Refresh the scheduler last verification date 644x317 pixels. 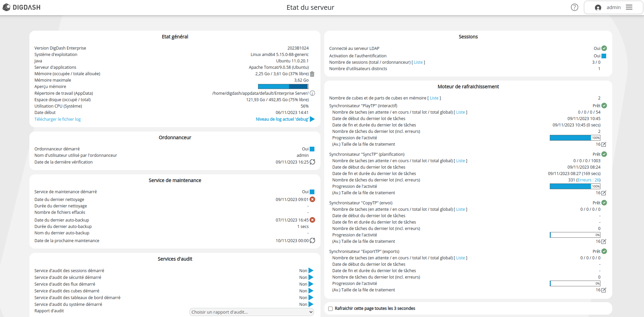pyautogui.click(x=312, y=162)
